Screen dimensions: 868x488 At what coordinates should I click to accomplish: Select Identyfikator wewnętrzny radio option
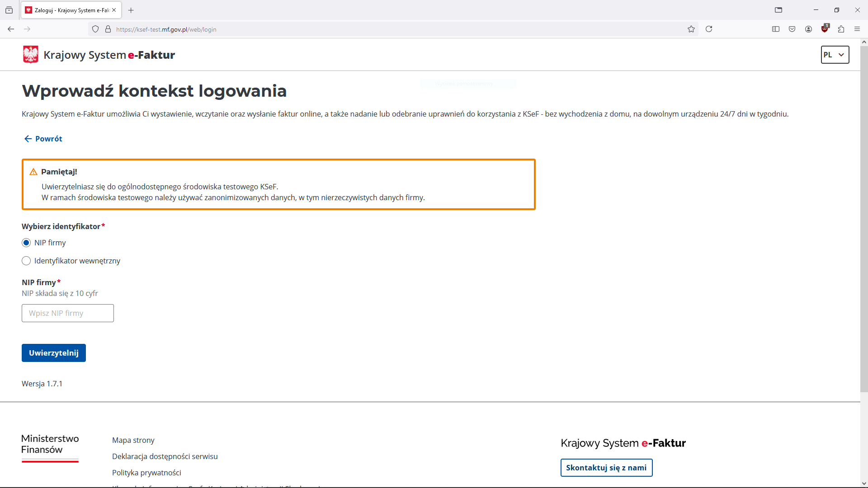point(26,261)
